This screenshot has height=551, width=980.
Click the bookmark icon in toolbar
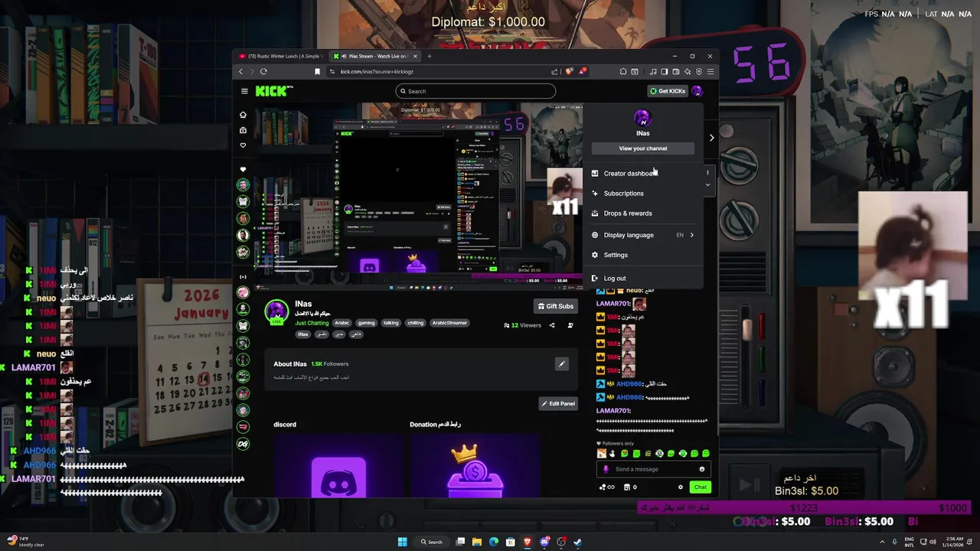[317, 71]
